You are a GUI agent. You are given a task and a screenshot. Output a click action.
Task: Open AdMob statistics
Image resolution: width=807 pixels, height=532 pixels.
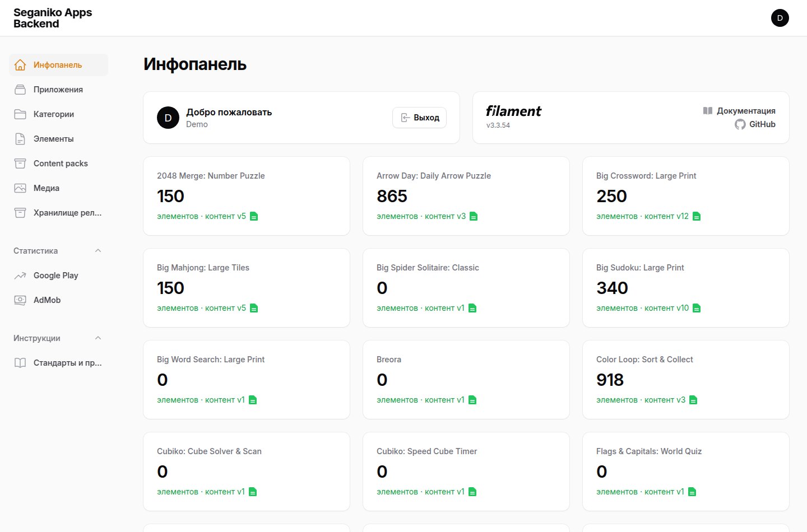click(x=58, y=300)
